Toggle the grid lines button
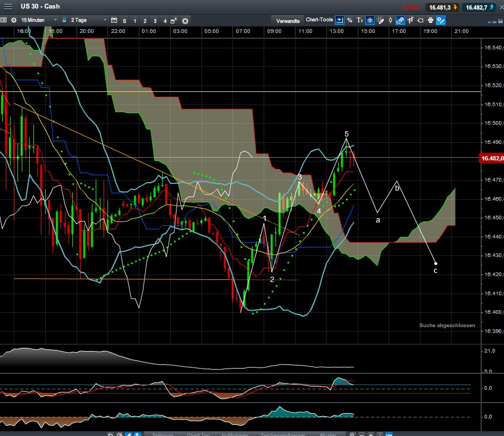The width and height of the screenshot is (504, 436). coord(370,20)
